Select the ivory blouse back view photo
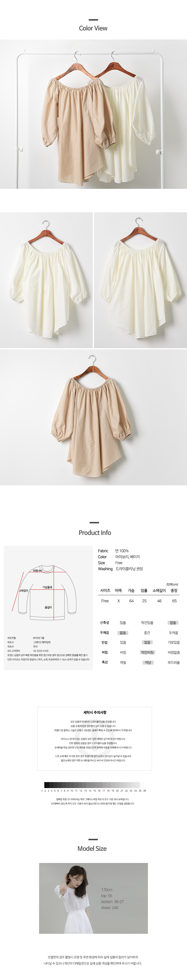Image resolution: width=187 pixels, height=980 pixels. (x=140, y=280)
